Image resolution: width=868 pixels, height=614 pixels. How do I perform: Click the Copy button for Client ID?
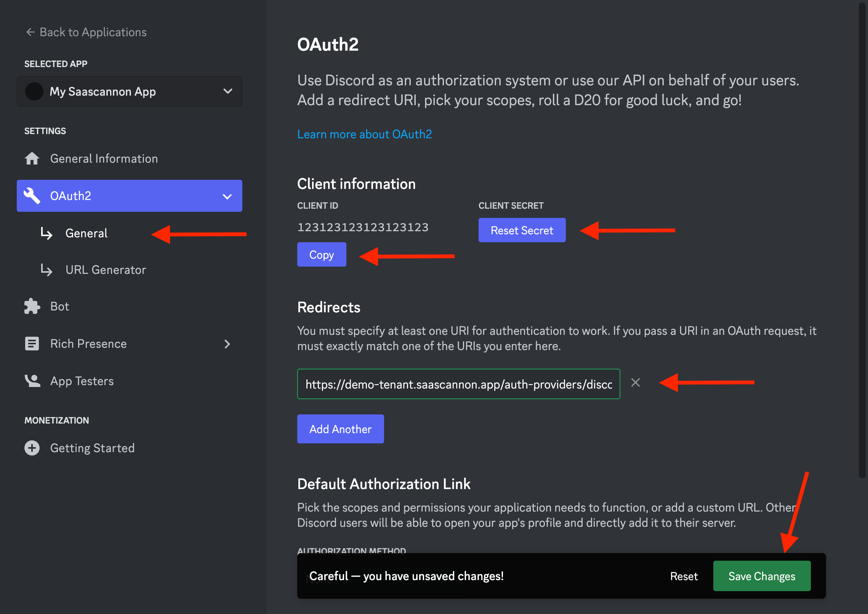point(321,254)
